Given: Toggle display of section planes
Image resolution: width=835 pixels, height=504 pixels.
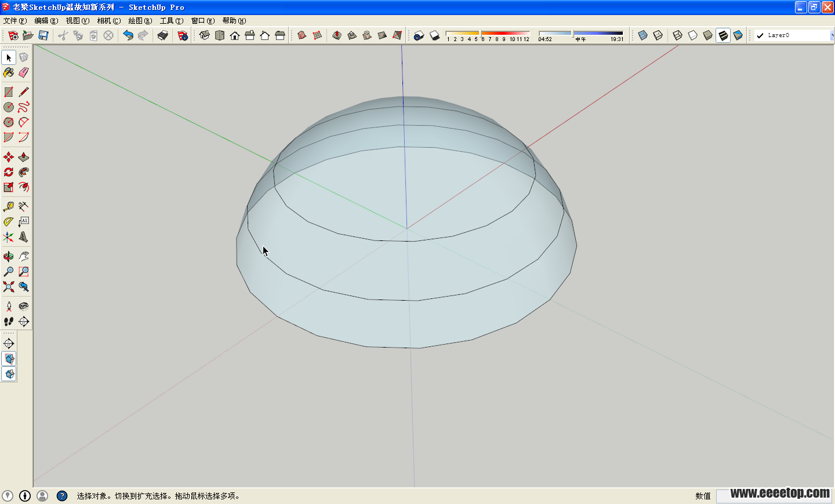Looking at the screenshot, I should pyautogui.click(x=9, y=359).
